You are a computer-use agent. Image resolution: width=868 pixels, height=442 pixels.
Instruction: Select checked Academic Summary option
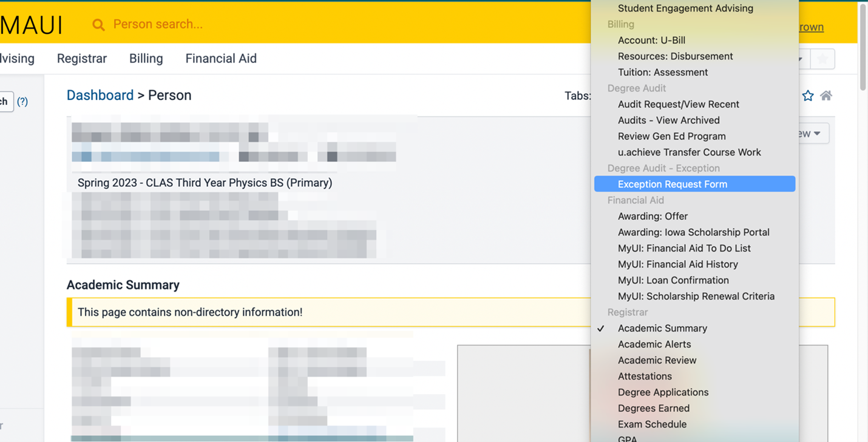click(x=662, y=328)
